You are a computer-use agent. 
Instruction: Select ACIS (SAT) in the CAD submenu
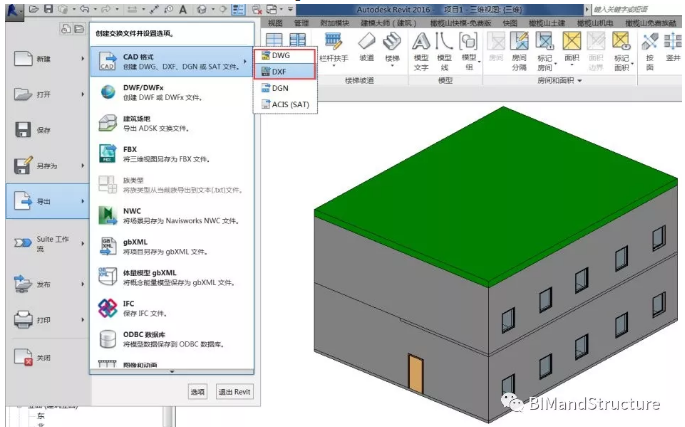pyautogui.click(x=284, y=104)
